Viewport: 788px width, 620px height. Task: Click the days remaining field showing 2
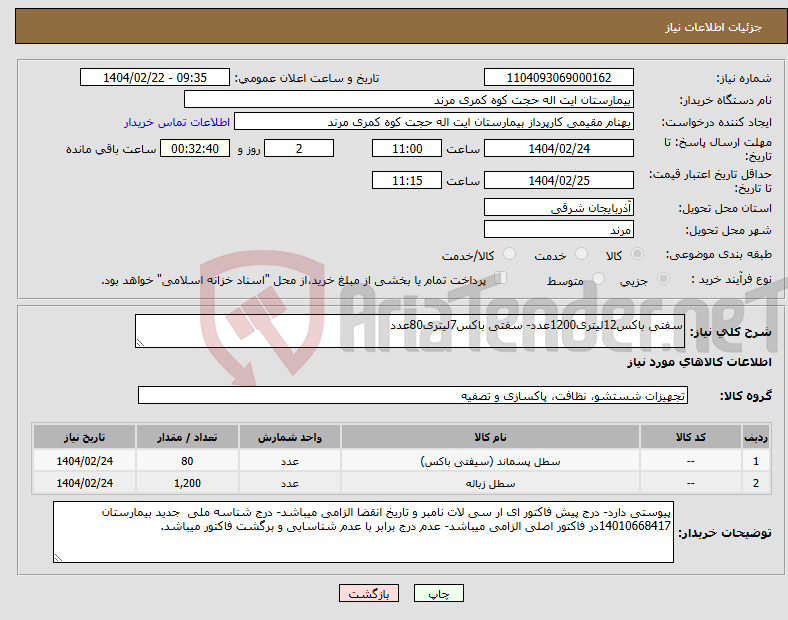coord(299,148)
